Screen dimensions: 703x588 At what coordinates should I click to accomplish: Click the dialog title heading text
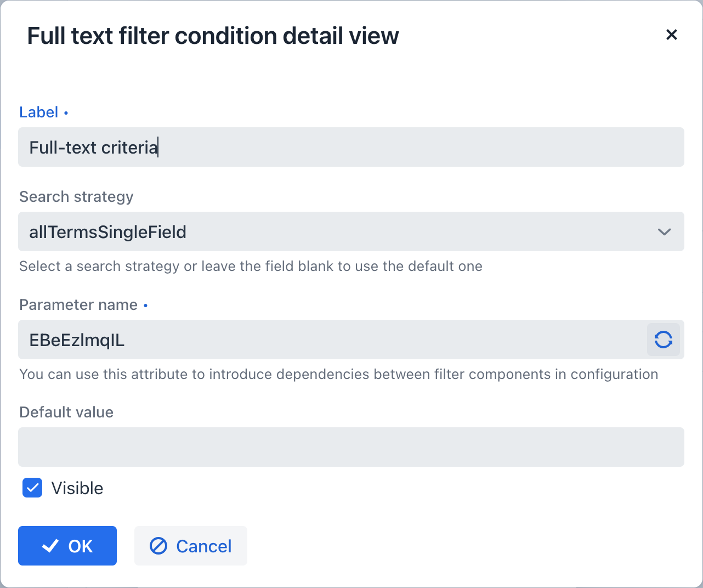point(213,36)
